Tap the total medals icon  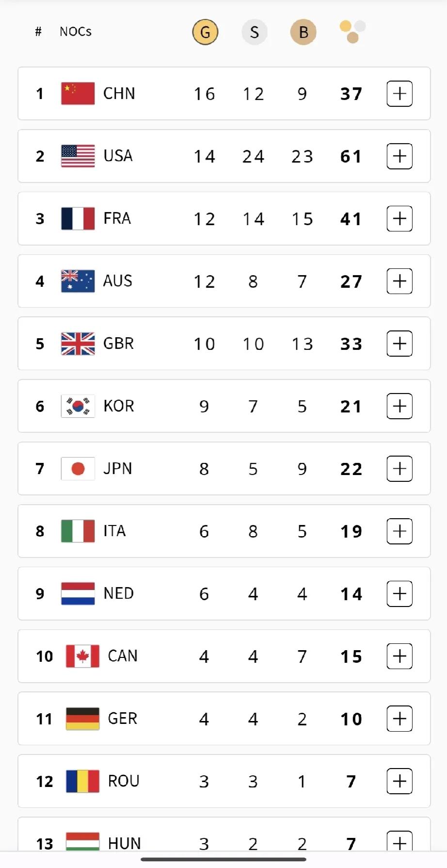coord(352,32)
